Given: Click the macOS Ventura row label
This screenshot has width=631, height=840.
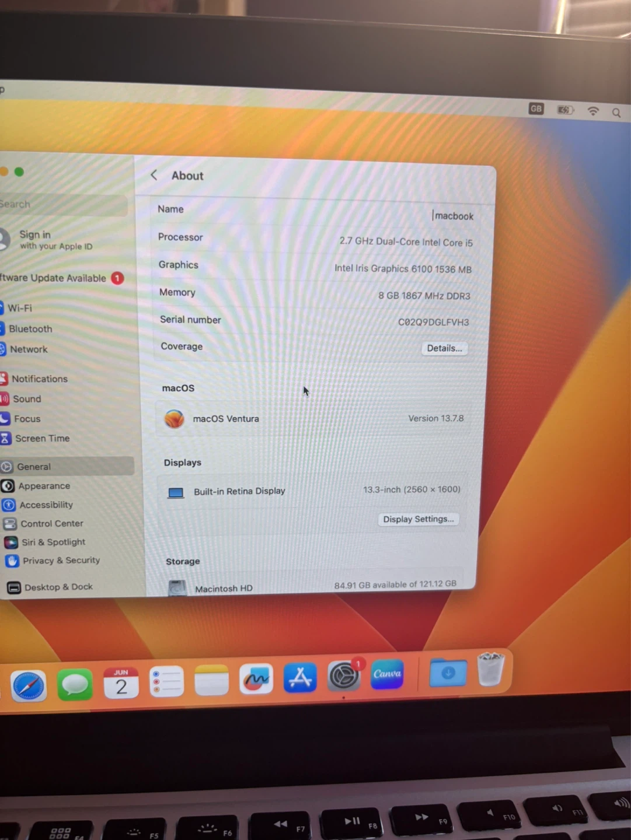Looking at the screenshot, I should [x=226, y=419].
